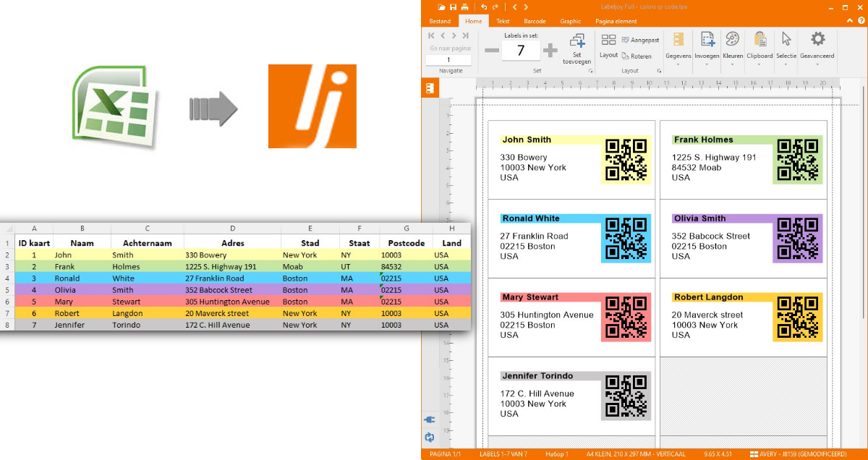Decrease labels in set with the minus button
Viewport: 868px width, 460px height.
pyautogui.click(x=492, y=50)
